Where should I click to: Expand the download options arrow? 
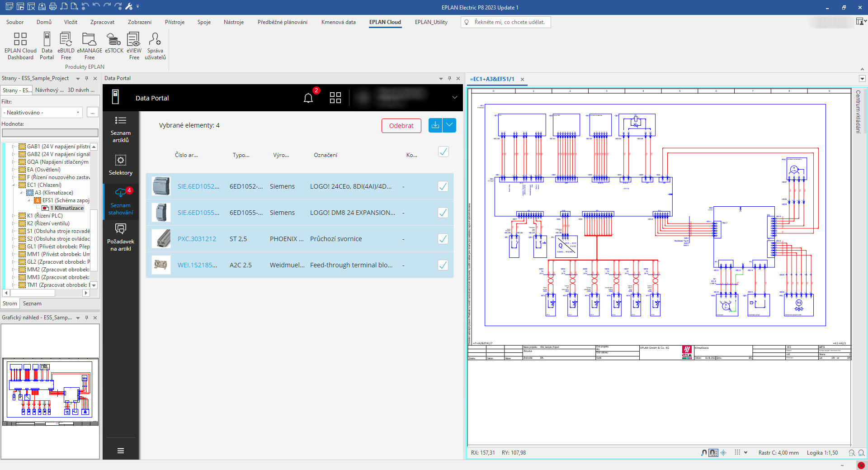click(449, 125)
